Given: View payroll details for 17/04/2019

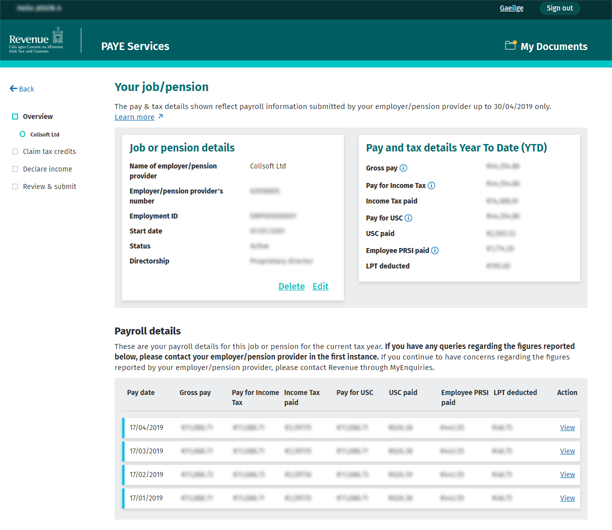Looking at the screenshot, I should tap(567, 428).
